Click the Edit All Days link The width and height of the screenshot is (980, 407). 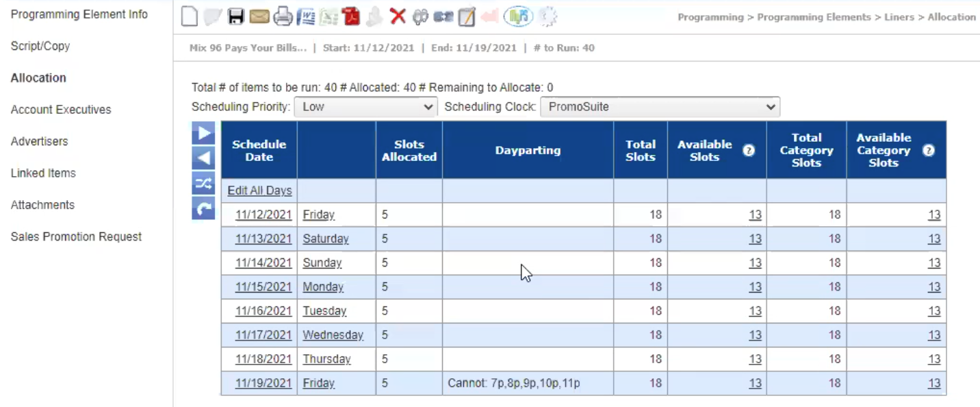(x=260, y=191)
